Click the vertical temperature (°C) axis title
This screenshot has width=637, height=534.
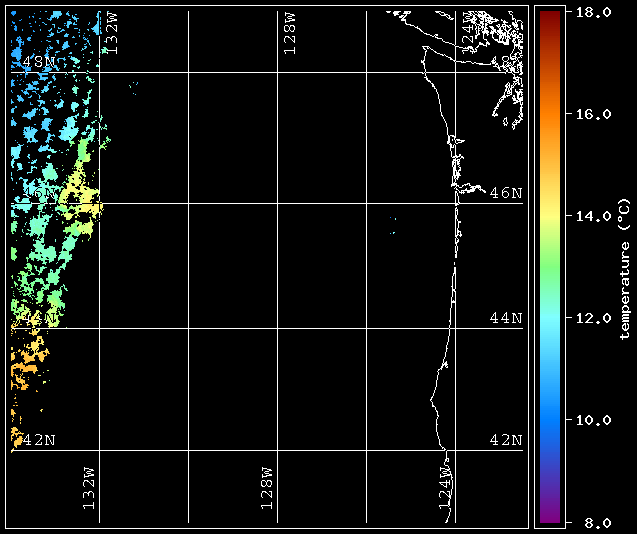pos(624,267)
